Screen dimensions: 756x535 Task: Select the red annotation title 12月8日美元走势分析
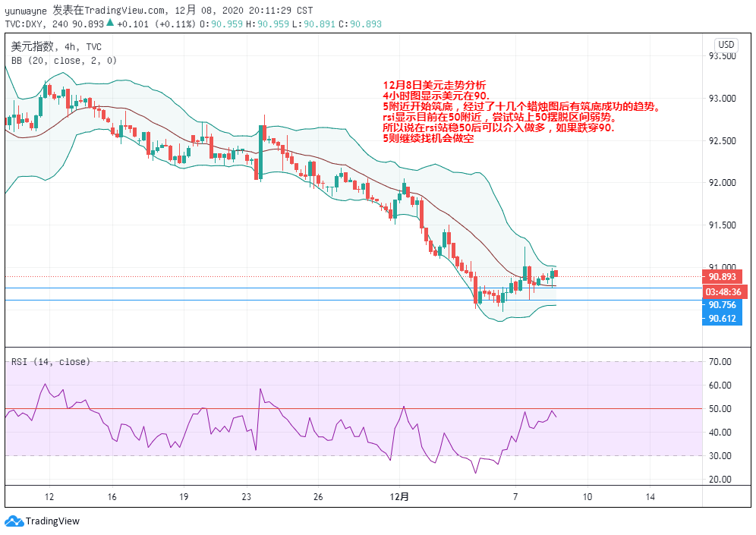tap(434, 85)
